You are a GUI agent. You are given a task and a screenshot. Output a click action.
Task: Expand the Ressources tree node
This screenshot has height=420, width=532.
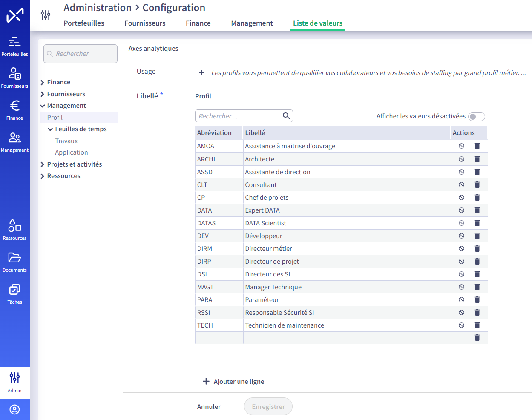(x=42, y=176)
